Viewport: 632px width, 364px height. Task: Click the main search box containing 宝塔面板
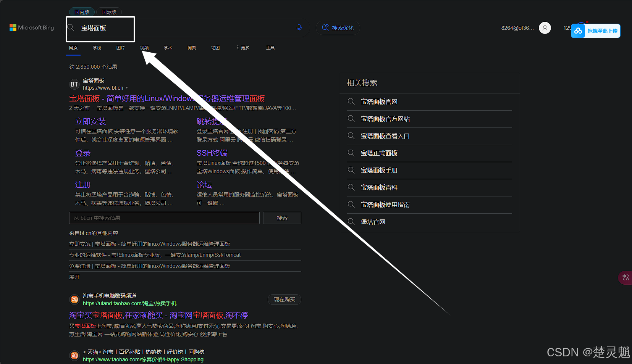coord(187,28)
